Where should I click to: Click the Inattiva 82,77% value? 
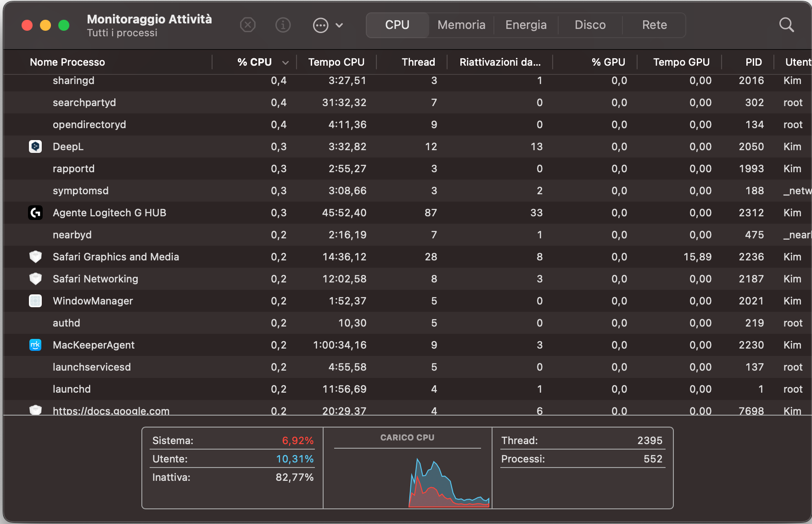tap(294, 477)
